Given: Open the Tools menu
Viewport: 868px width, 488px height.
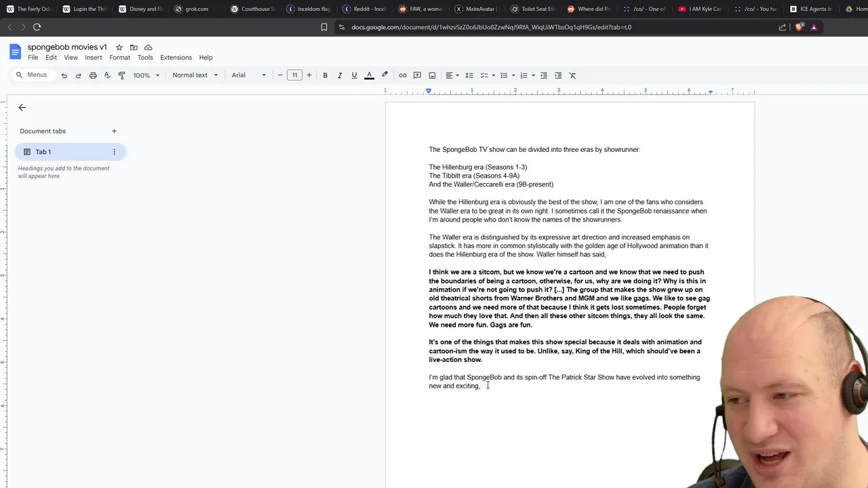Looking at the screenshot, I should [x=145, y=58].
